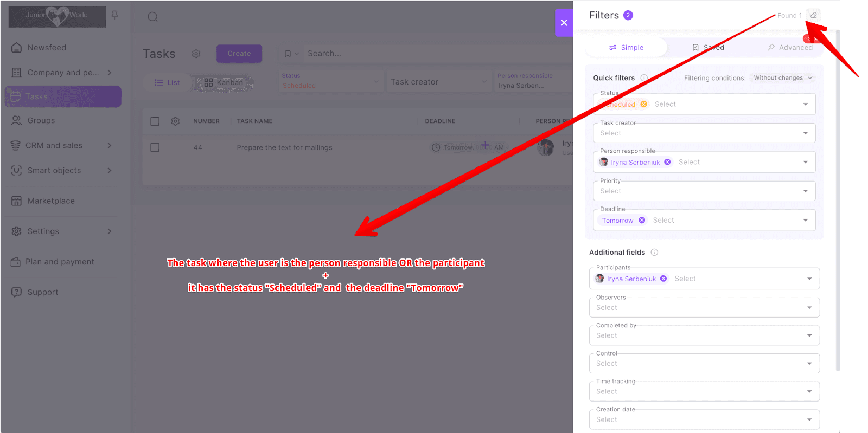Pin the sidebar with pin icon
Viewport: 868px width, 433px height.
click(114, 15)
